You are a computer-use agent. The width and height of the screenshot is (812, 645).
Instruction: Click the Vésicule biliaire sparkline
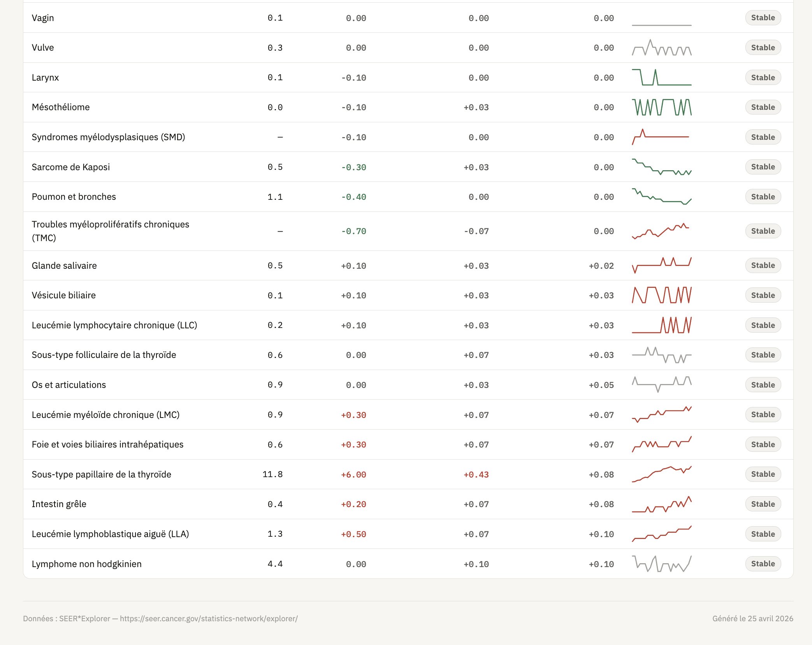(x=661, y=295)
